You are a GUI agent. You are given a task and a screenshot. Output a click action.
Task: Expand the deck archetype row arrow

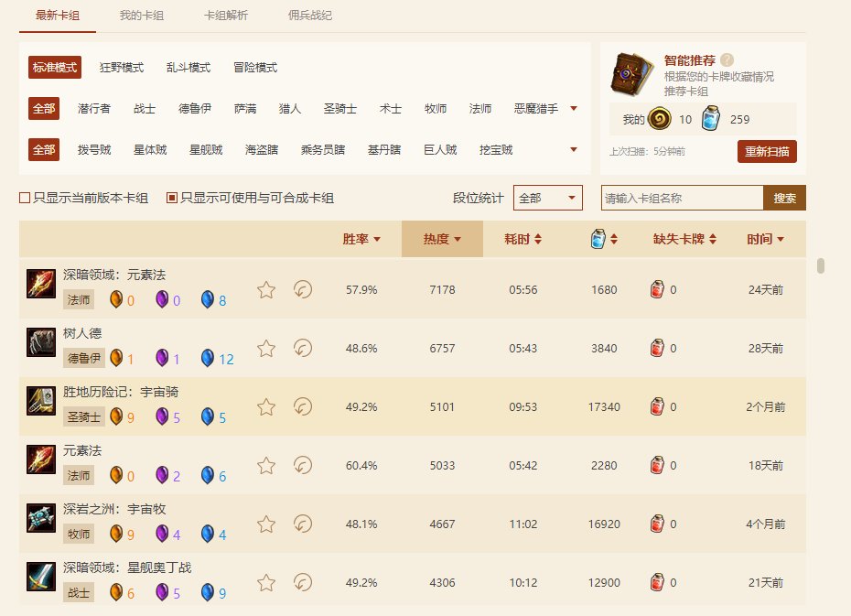[574, 149]
